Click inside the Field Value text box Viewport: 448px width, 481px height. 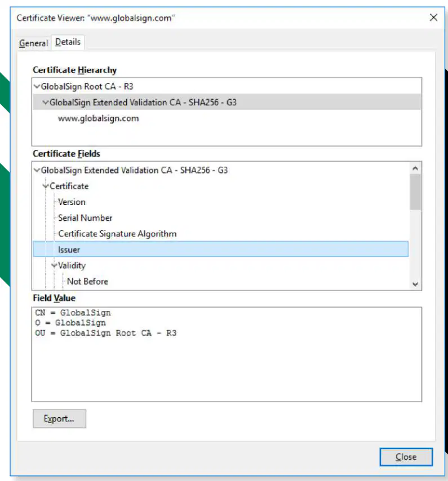coord(227,354)
